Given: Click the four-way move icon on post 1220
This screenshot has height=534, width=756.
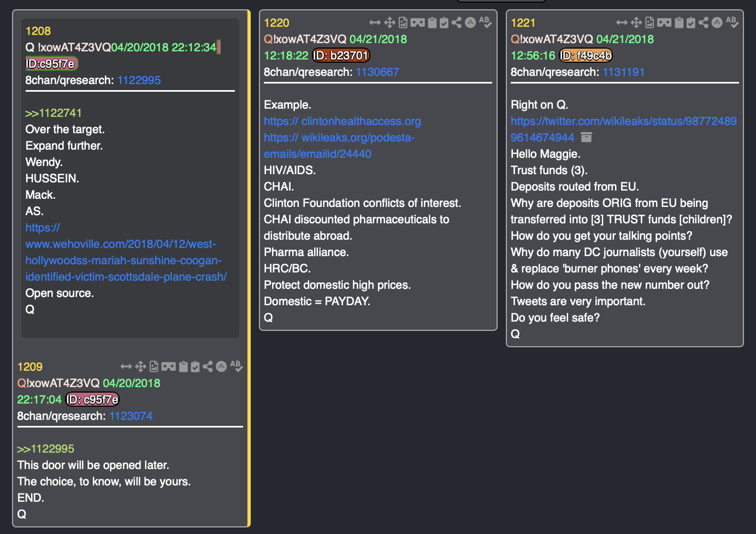Looking at the screenshot, I should click(x=389, y=22).
